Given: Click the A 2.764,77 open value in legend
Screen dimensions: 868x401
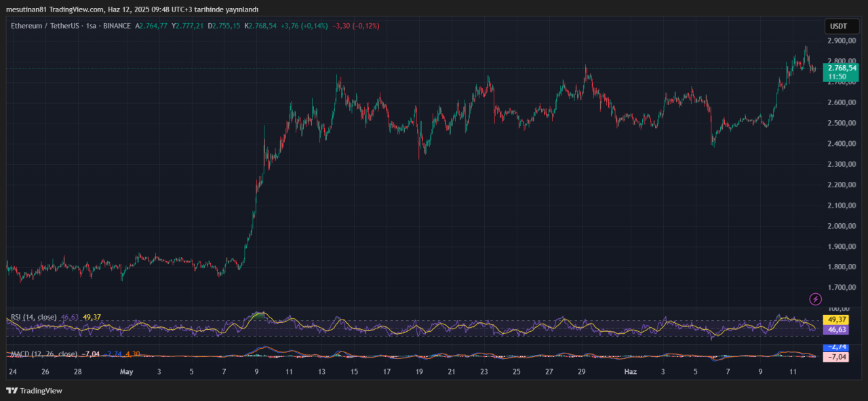Looking at the screenshot, I should click(151, 26).
